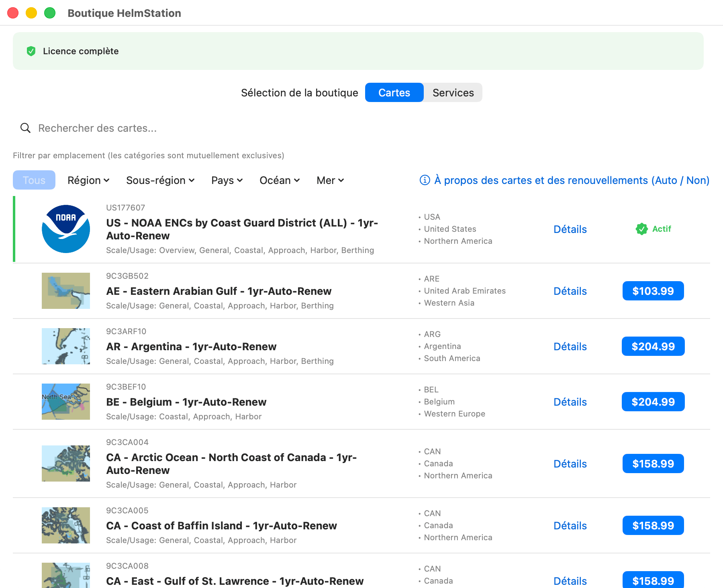Click the magnifying glass search icon
723x588 pixels.
(25, 128)
